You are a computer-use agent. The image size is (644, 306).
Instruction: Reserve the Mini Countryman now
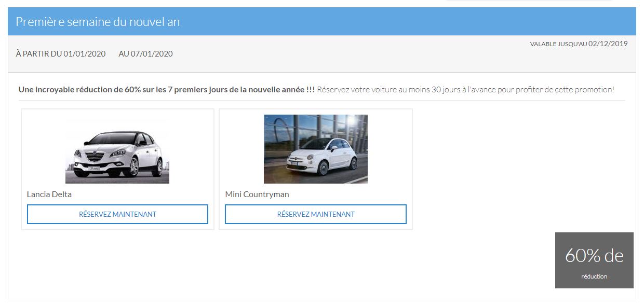(316, 214)
